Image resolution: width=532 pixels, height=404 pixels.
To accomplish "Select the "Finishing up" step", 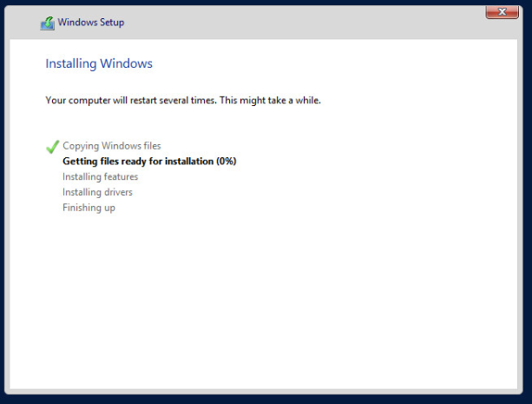I will point(89,208).
